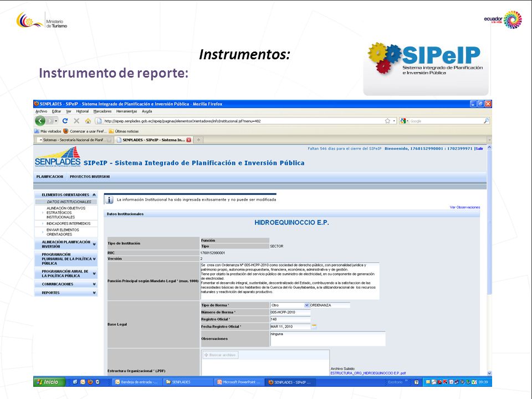Open the PLANIFICACION menu
This screenshot has width=532, height=399.
50,176
